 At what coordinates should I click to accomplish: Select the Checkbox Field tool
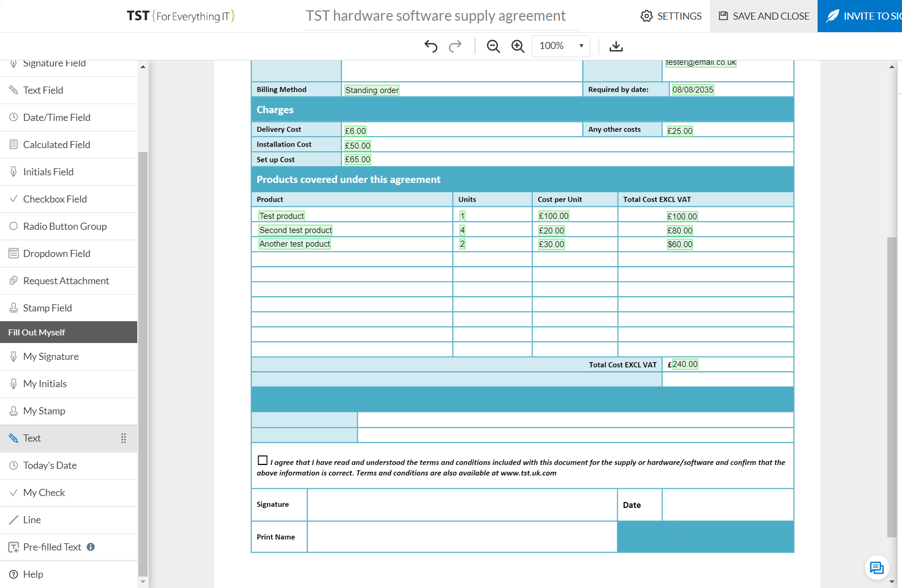pos(55,199)
